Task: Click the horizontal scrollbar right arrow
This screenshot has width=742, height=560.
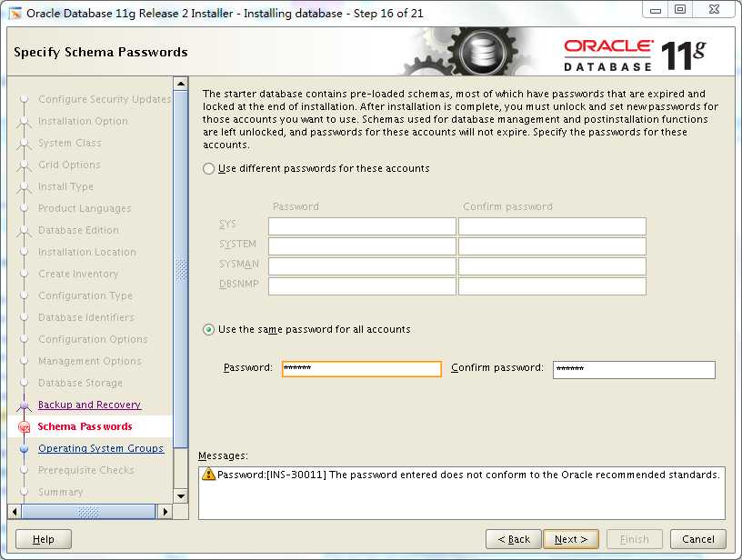Action: click(x=165, y=511)
